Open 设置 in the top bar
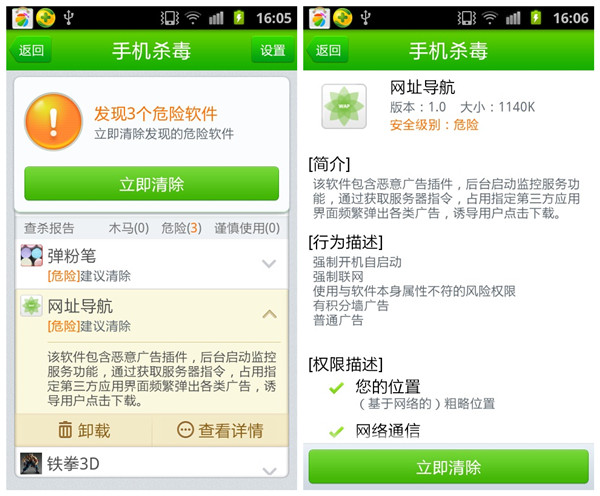600x496 pixels. 273,50
